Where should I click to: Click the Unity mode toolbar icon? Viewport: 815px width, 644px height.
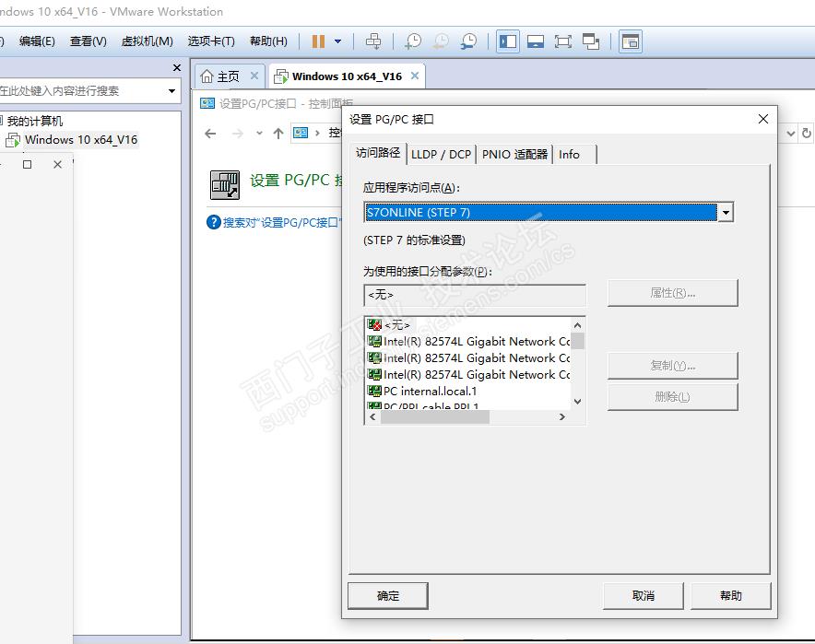click(590, 41)
